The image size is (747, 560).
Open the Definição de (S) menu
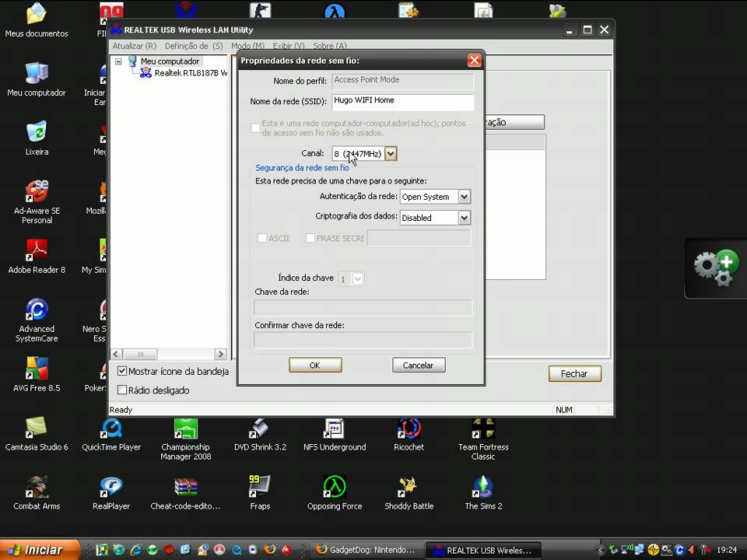coord(194,46)
